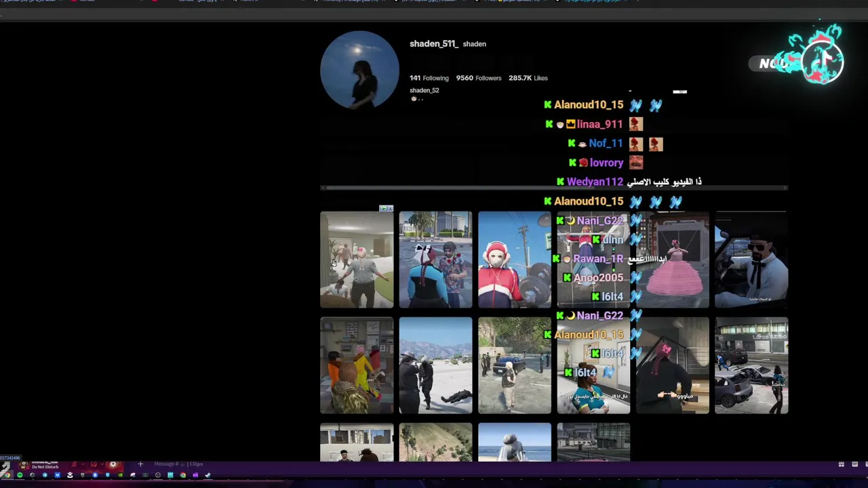Open video of masked character in red jacket
The image size is (868, 488).
515,260
